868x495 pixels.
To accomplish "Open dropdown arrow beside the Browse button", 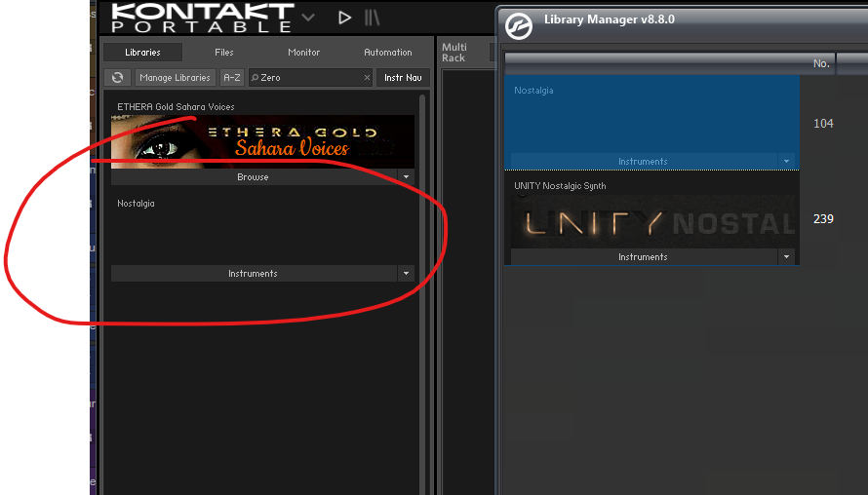I will coord(407,177).
